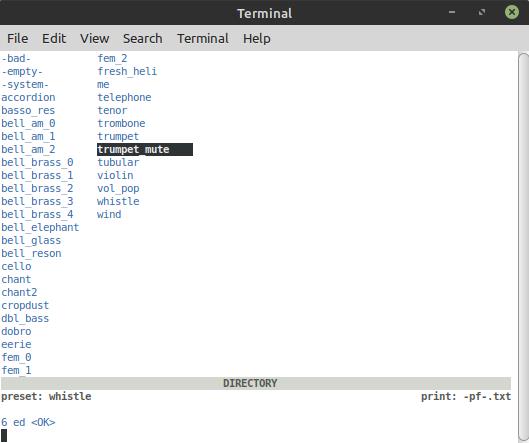Screen dimensions: 529x443
Task: Select the telephone entry
Action: (x=124, y=98)
